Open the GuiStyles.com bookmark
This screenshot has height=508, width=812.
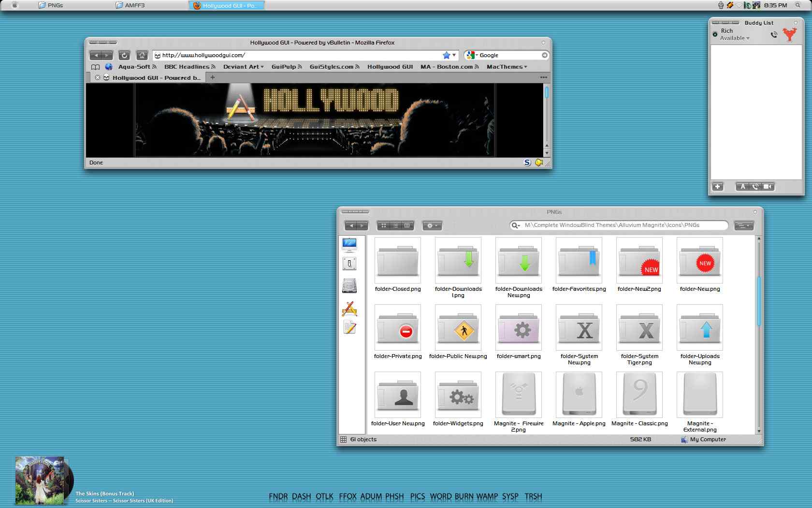click(x=334, y=67)
